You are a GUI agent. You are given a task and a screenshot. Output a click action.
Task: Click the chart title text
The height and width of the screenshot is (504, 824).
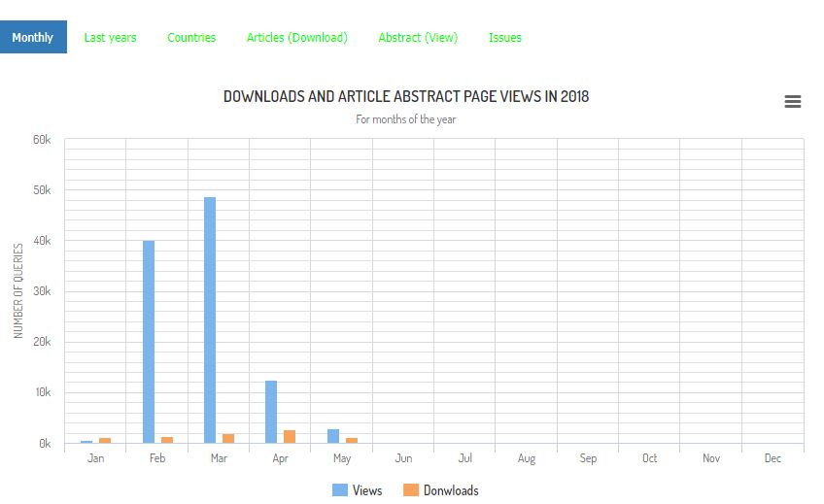(x=406, y=97)
